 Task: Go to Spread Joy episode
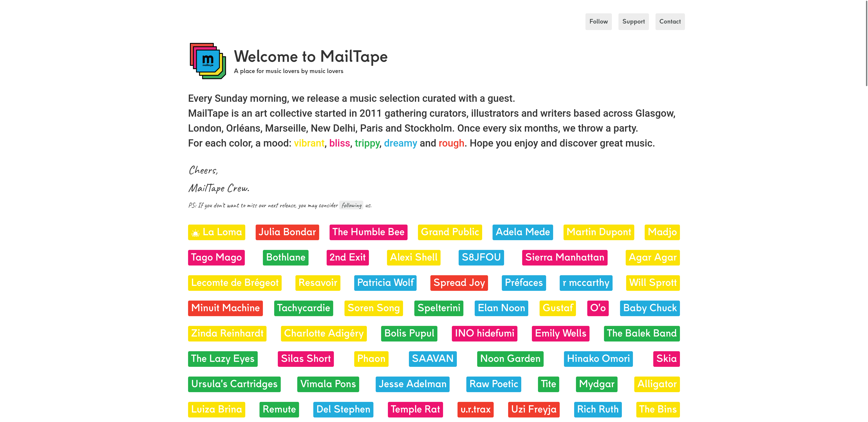(459, 283)
